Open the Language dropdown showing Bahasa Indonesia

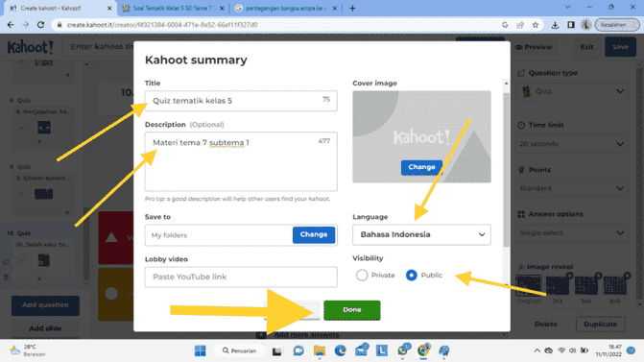click(421, 234)
